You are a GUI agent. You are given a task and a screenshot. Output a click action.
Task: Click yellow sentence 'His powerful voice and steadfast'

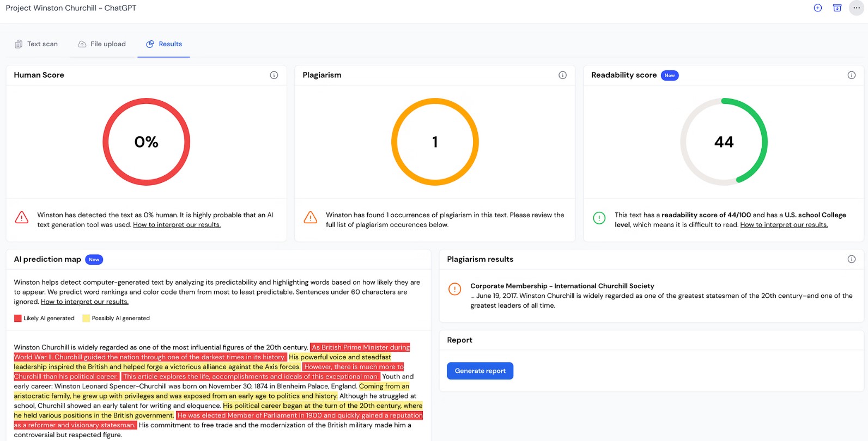(x=340, y=357)
